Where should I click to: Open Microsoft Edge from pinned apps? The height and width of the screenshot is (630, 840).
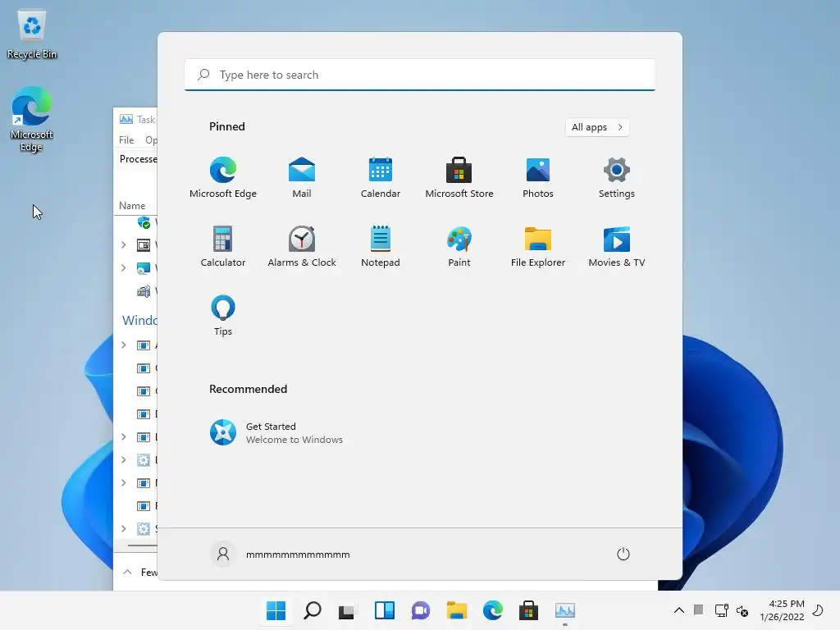point(223,177)
